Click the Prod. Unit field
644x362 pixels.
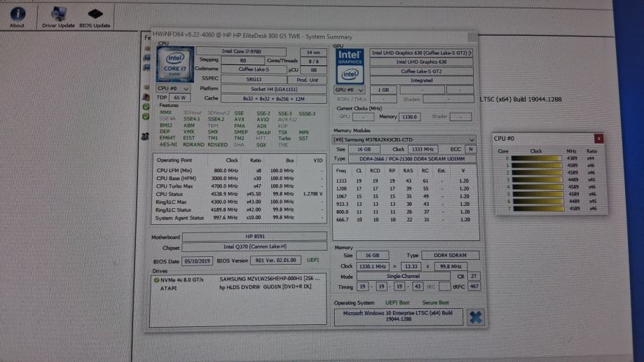click(x=307, y=80)
